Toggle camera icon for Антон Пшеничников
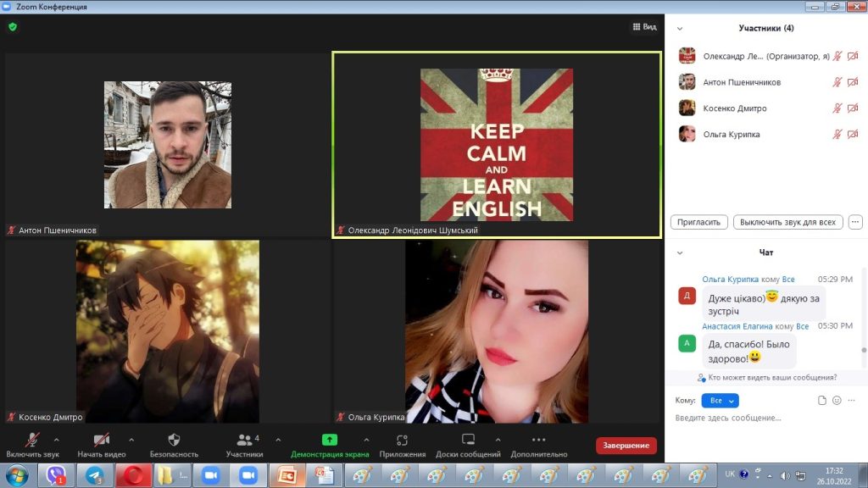 (853, 82)
